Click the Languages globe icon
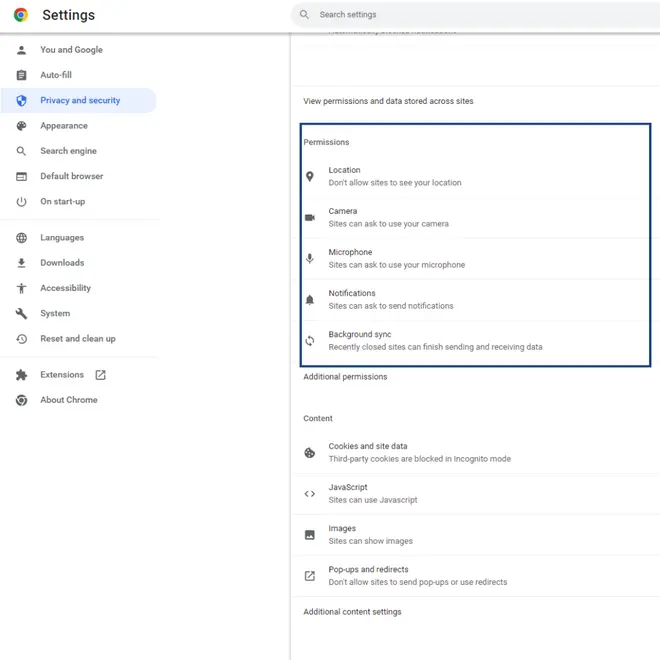The height and width of the screenshot is (660, 660). pyautogui.click(x=21, y=238)
